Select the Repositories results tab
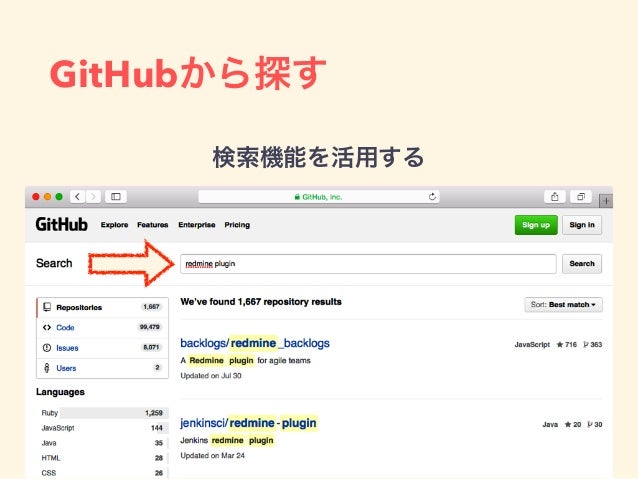638x479 pixels. 103,307
